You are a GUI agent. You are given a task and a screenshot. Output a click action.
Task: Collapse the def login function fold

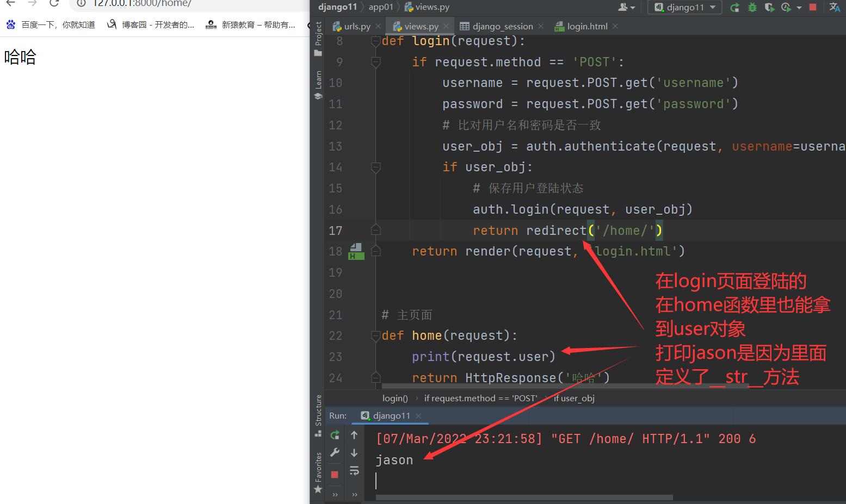(x=375, y=42)
